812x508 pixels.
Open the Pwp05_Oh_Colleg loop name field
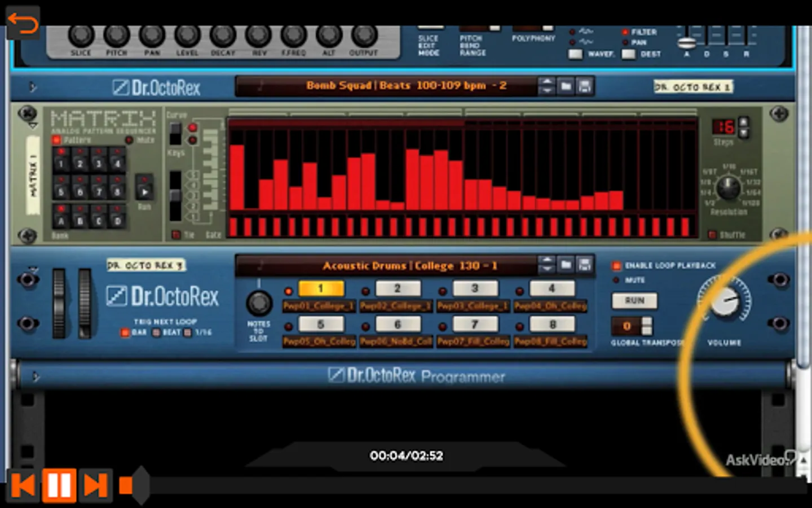319,341
